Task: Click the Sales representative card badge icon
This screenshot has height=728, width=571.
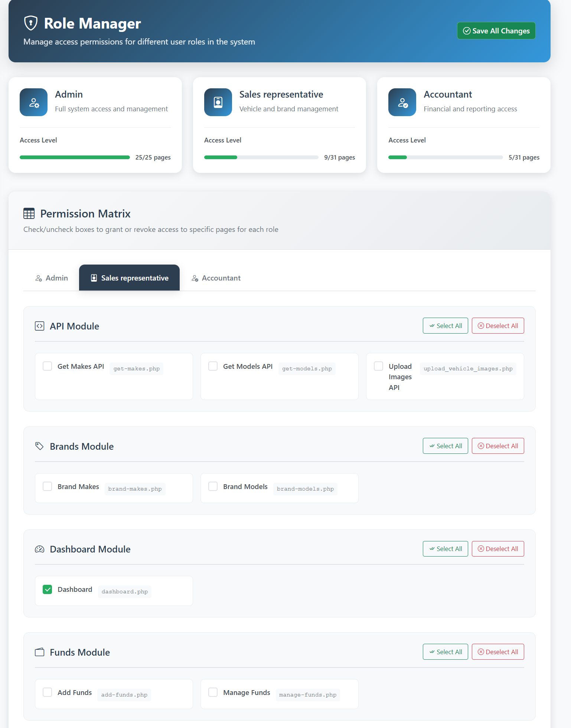Action: 218,102
